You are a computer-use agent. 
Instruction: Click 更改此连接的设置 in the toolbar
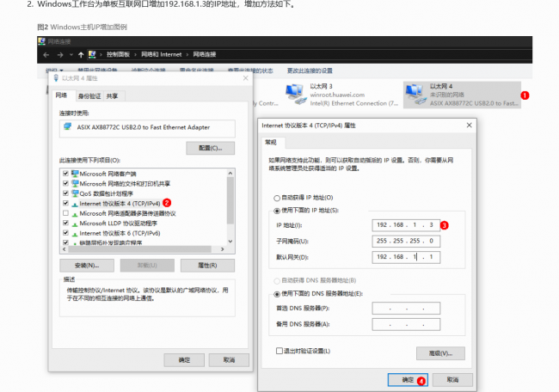[x=310, y=70]
